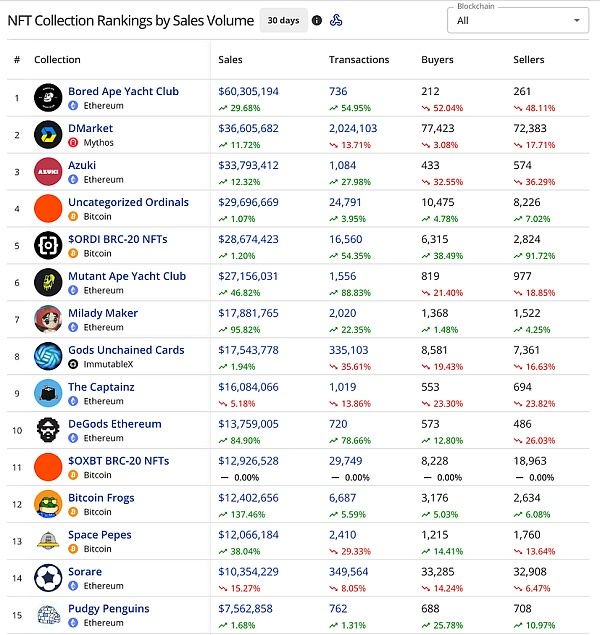Viewport: 600px width, 635px height.
Task: Click the Gods Unchained Cards logo
Action: click(48, 356)
